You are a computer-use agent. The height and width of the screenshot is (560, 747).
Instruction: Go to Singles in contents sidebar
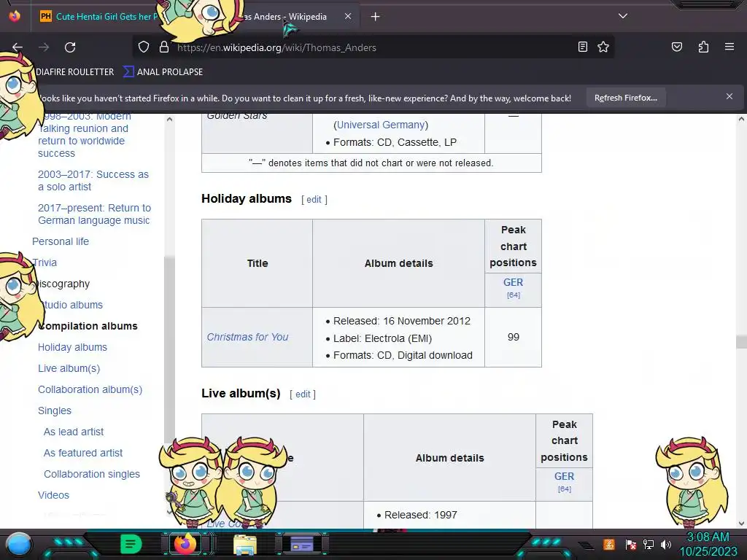pyautogui.click(x=55, y=411)
